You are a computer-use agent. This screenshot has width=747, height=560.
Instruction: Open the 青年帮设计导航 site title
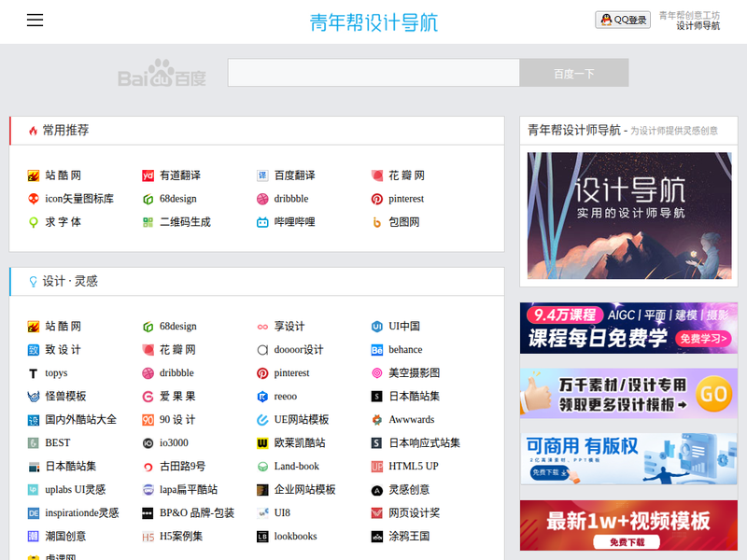point(373,22)
